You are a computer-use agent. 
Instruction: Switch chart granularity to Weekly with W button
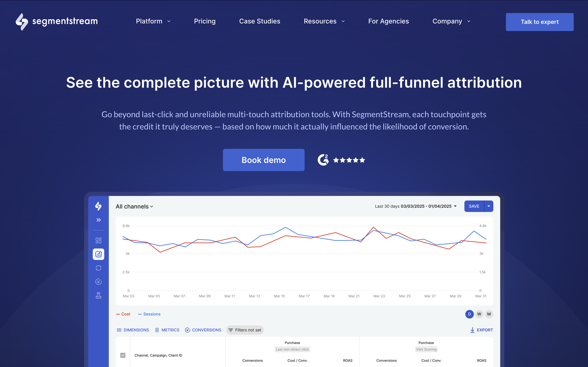(x=479, y=314)
